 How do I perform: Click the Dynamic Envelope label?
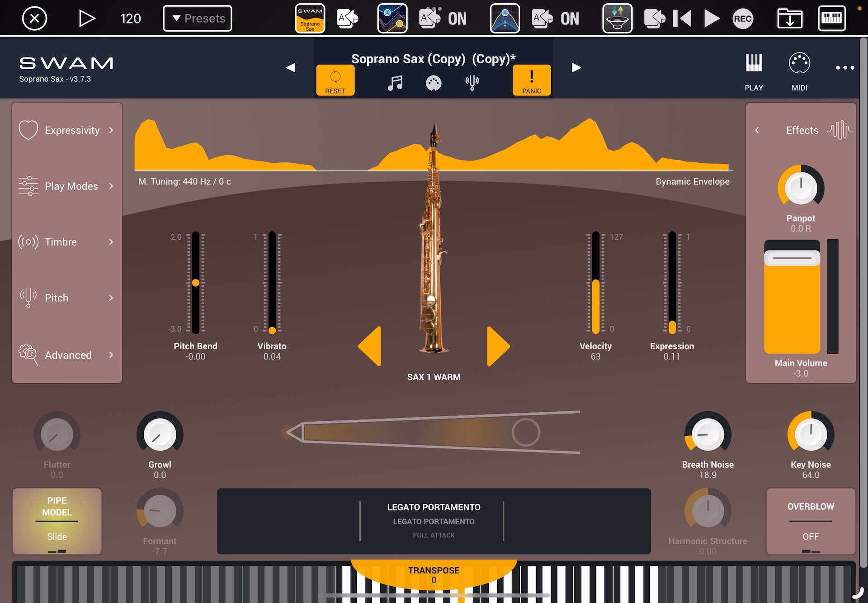[x=693, y=181]
